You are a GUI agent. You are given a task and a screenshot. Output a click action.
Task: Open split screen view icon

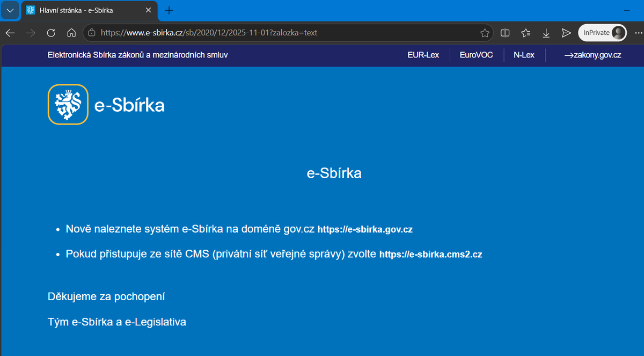point(505,33)
